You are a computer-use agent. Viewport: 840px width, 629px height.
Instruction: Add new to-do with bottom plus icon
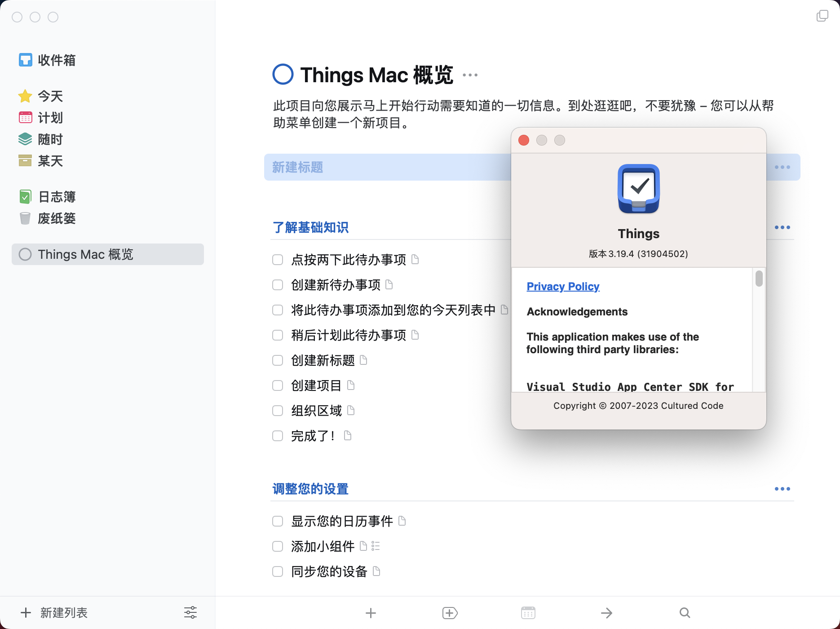coord(371,613)
